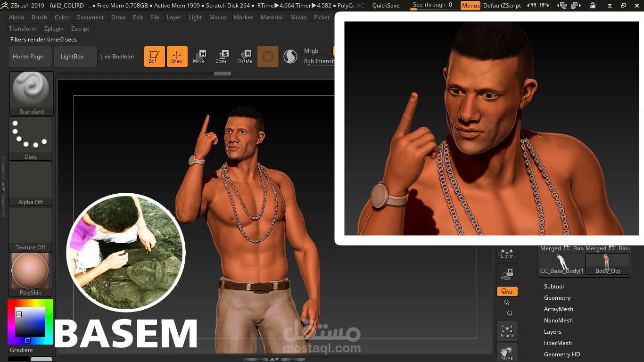Open the Dots stroke type selector
Image resolution: width=644 pixels, height=362 pixels.
point(30,139)
